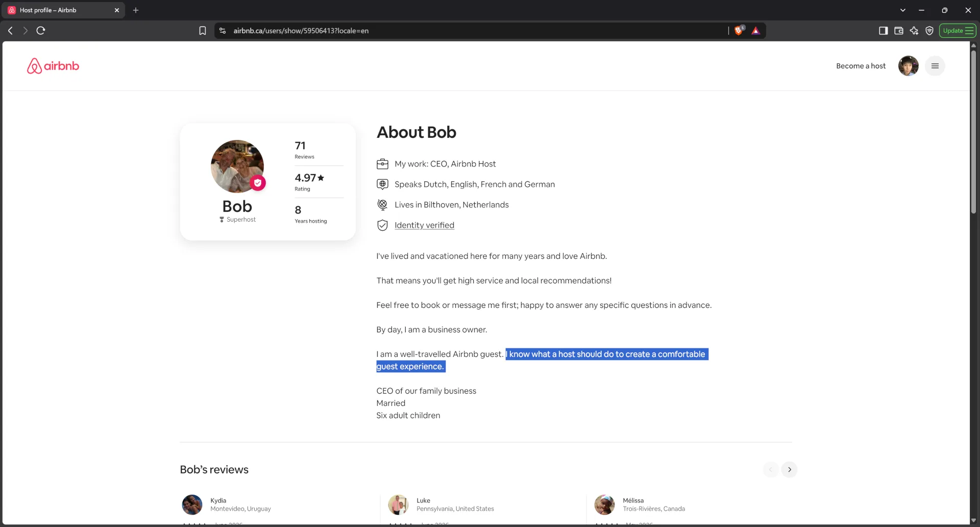The width and height of the screenshot is (980, 527).
Task: Click 'My work: CEO, Airbnb Host' text
Action: (x=445, y=164)
